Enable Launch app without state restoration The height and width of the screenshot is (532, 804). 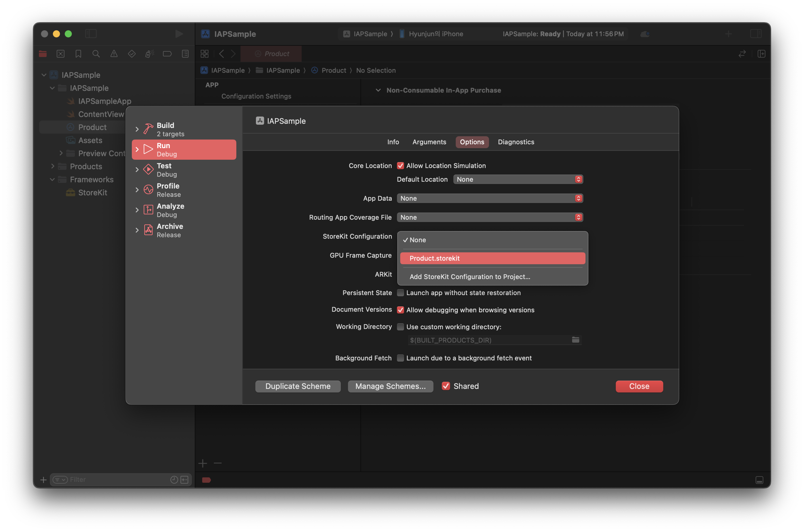[400, 292]
